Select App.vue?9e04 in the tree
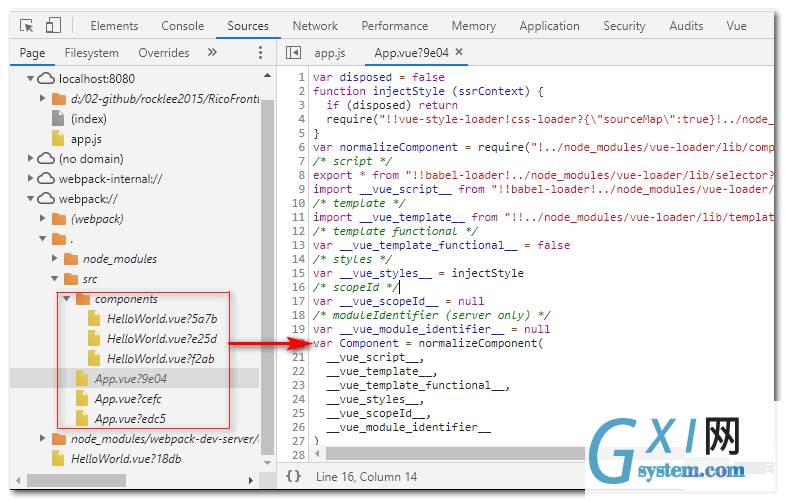The height and width of the screenshot is (501, 785). tap(130, 379)
